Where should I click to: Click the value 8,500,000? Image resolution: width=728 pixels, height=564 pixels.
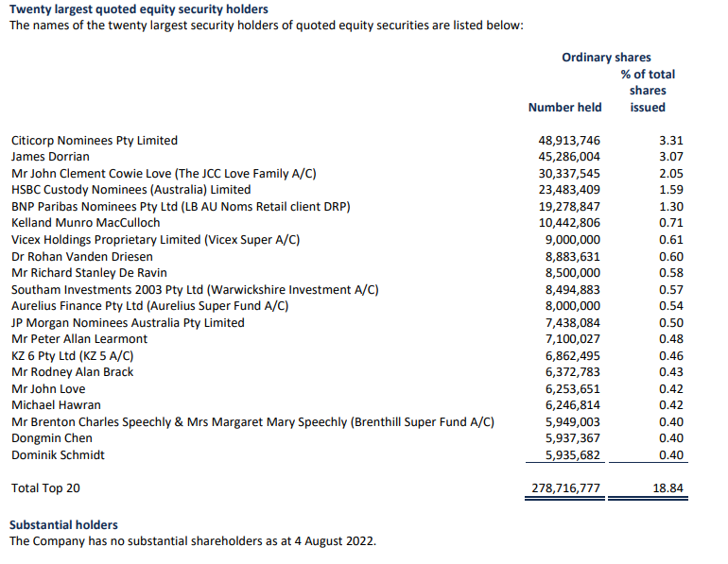tap(573, 273)
